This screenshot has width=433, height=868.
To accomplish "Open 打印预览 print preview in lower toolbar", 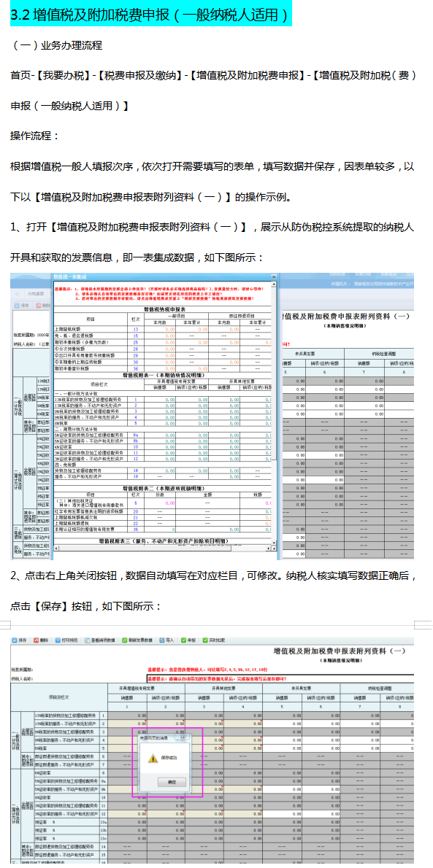I will pos(66,640).
